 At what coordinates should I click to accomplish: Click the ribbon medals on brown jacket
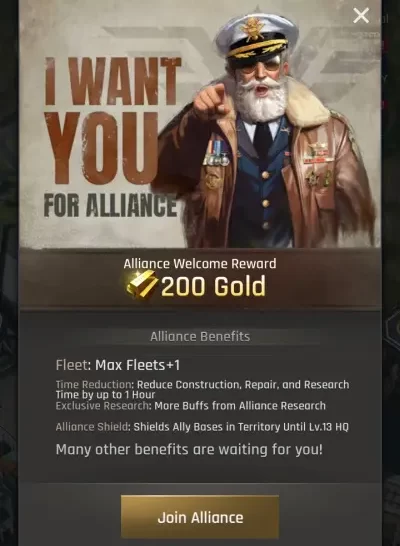(x=216, y=152)
